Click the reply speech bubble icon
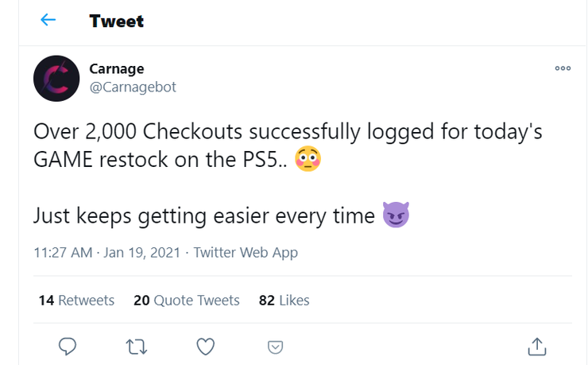588x365 pixels. tap(68, 346)
